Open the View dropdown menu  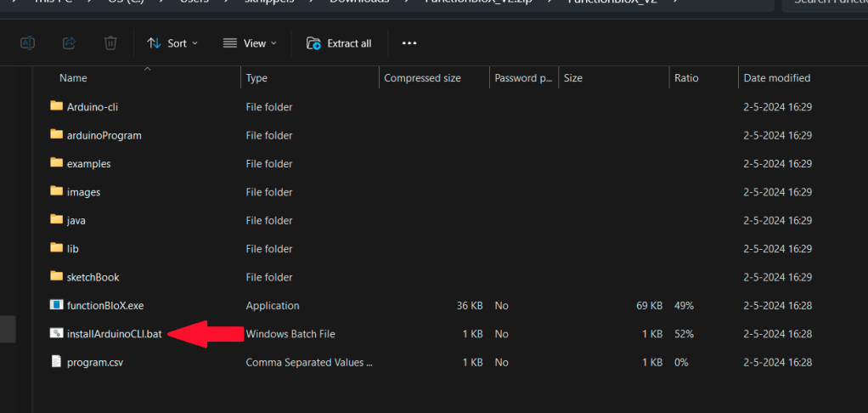[x=249, y=43]
